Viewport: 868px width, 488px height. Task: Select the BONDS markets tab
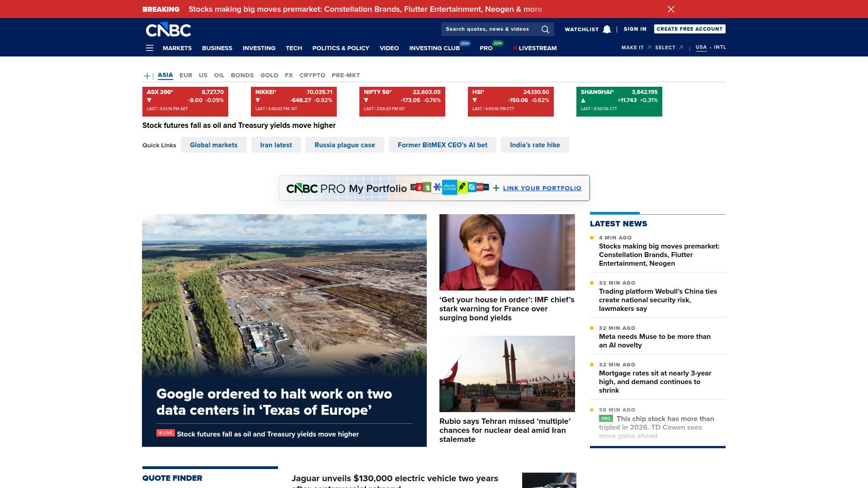point(242,75)
